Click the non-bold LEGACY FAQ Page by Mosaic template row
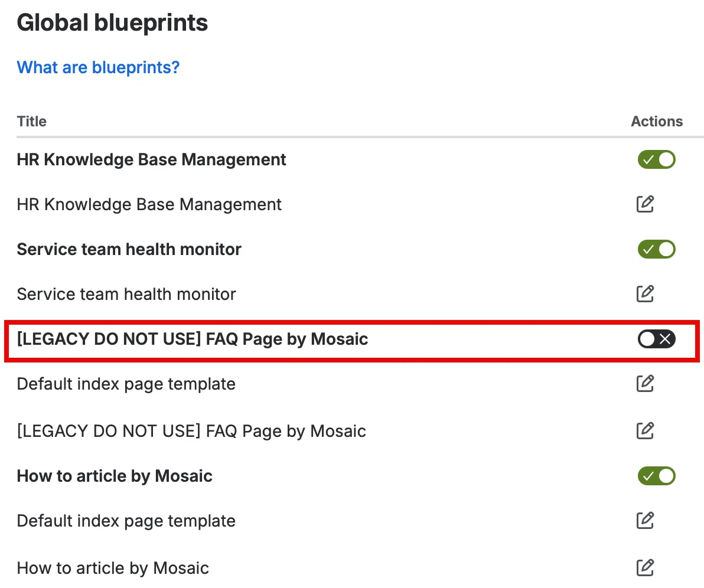The image size is (704, 588). click(x=191, y=431)
